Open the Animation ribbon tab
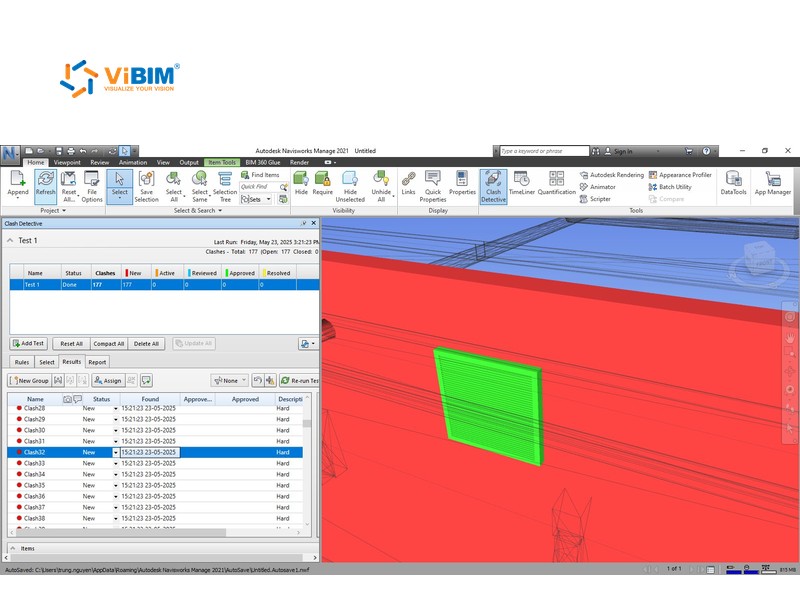Image resolution: width=800 pixels, height=600 pixels. click(133, 162)
